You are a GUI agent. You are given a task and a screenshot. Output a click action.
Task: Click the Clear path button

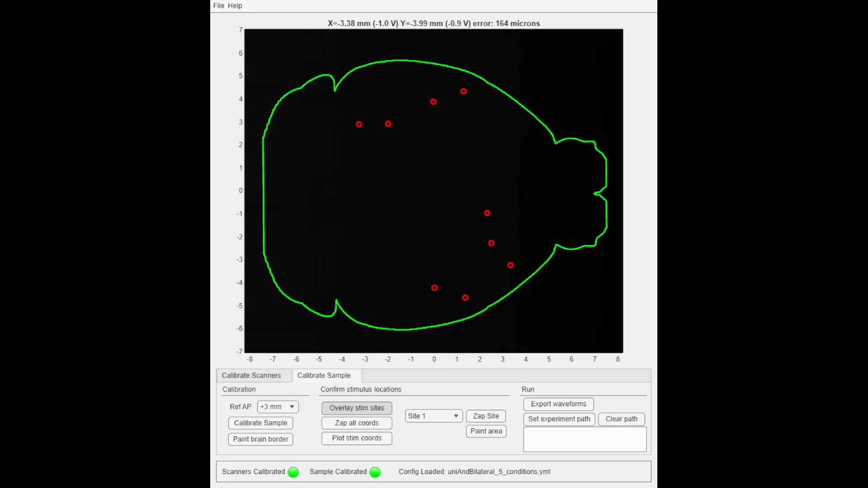622,419
